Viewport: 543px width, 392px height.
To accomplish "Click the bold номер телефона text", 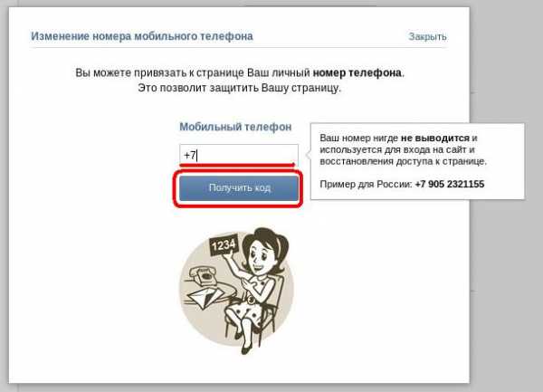I will click(357, 73).
